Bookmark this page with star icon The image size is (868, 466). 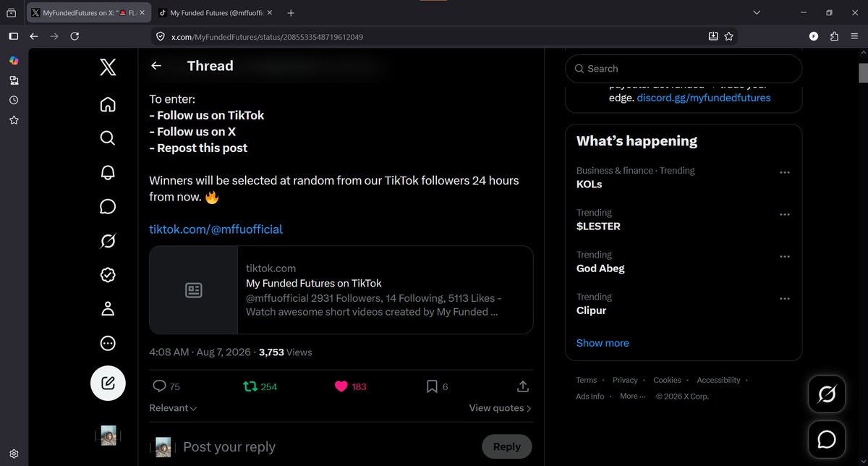click(x=728, y=36)
